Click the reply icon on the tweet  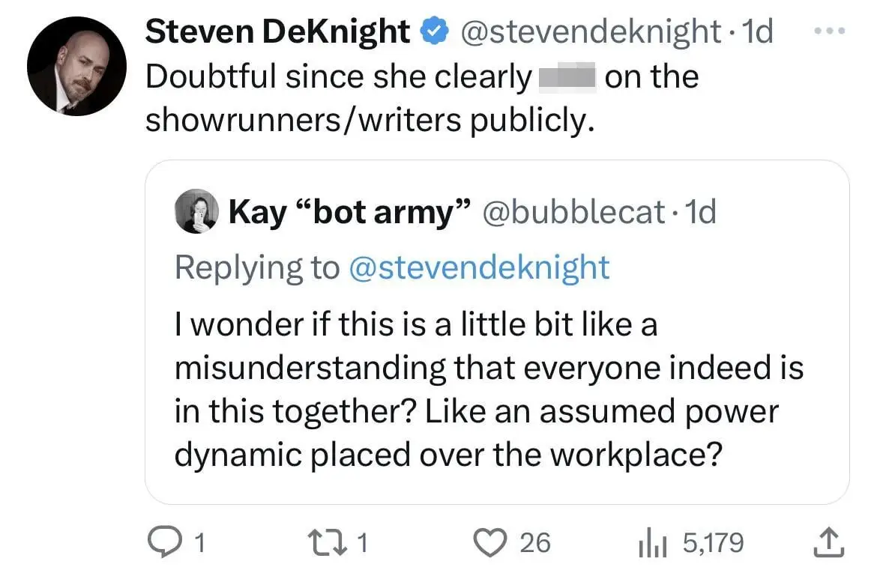166,542
